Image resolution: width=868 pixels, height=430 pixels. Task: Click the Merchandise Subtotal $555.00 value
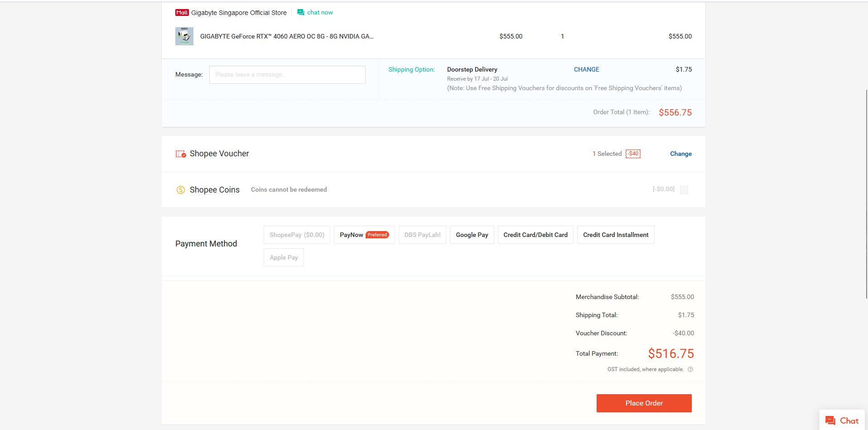[682, 297]
